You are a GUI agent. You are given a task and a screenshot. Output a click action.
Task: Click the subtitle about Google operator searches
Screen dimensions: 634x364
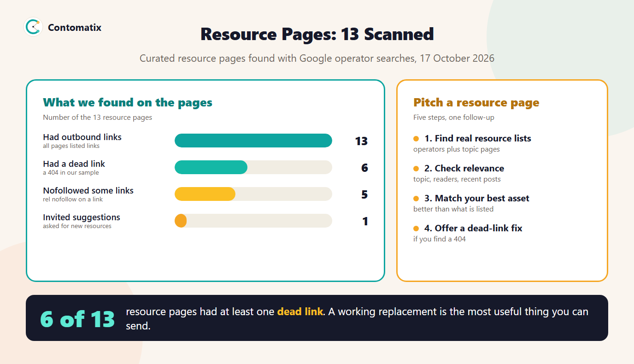(317, 59)
